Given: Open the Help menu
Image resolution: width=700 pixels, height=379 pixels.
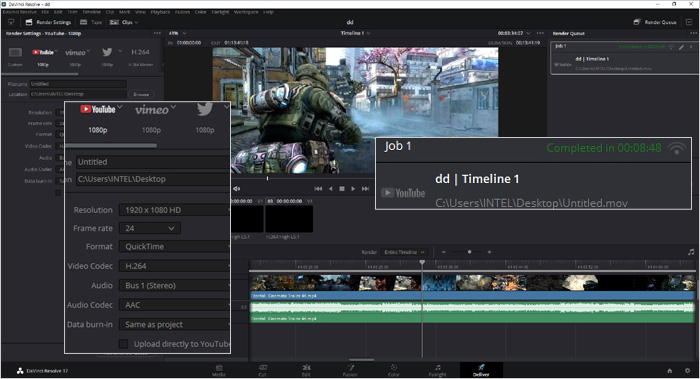Looking at the screenshot, I should 268,12.
